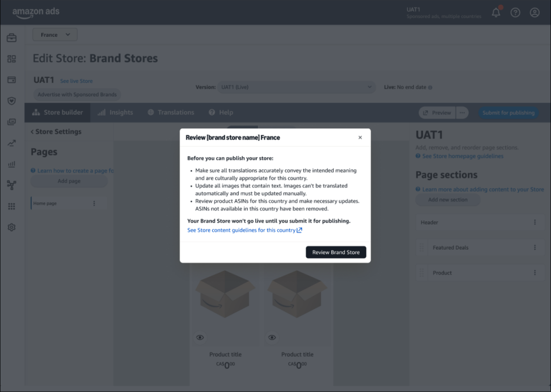
Task: Toggle visibility eye on first product
Action: tap(200, 337)
